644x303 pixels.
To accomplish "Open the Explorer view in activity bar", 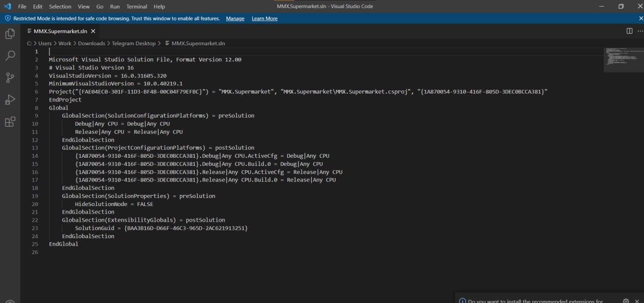I will (x=10, y=34).
